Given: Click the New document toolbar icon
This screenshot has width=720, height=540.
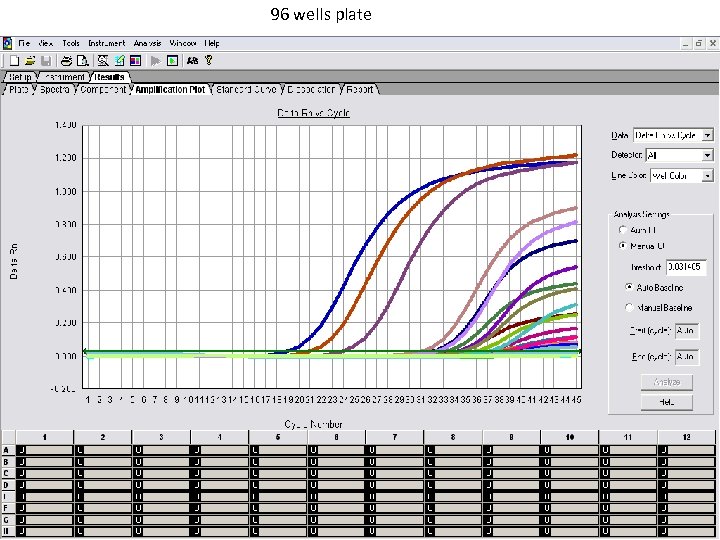Looking at the screenshot, I should [14, 61].
